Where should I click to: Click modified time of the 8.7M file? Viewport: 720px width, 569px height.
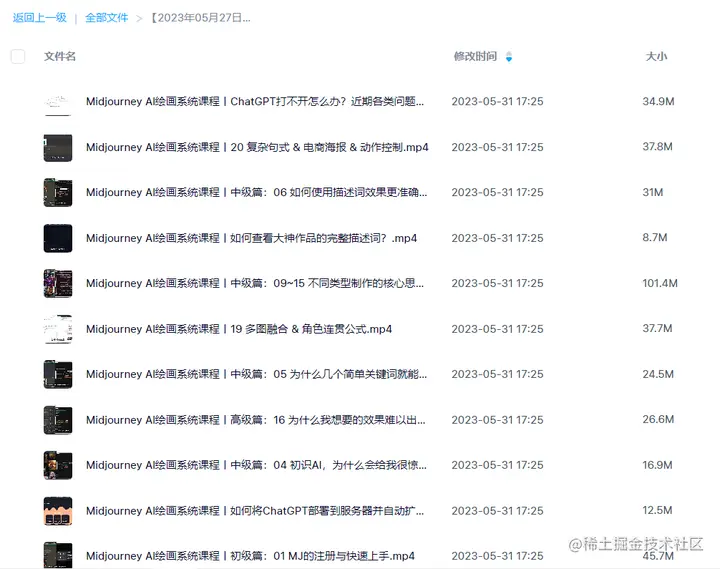coord(497,238)
